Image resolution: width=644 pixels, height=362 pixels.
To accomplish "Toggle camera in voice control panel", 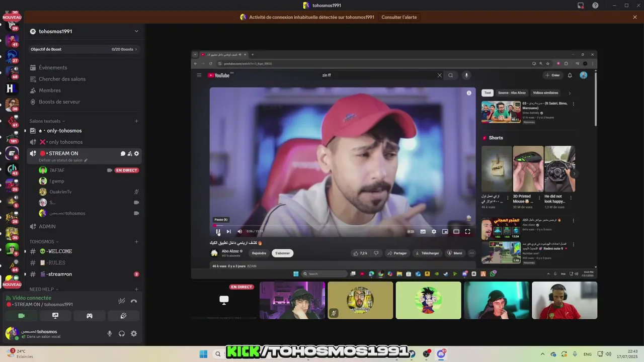I will [x=21, y=316].
